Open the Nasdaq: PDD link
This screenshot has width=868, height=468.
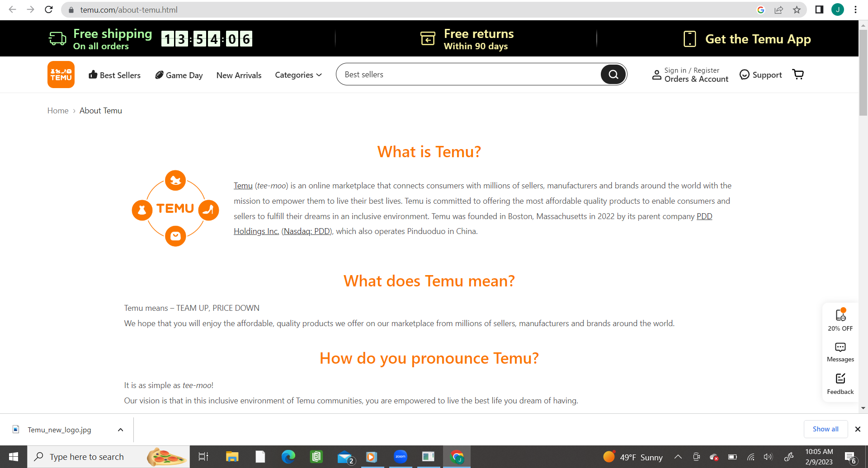307,231
